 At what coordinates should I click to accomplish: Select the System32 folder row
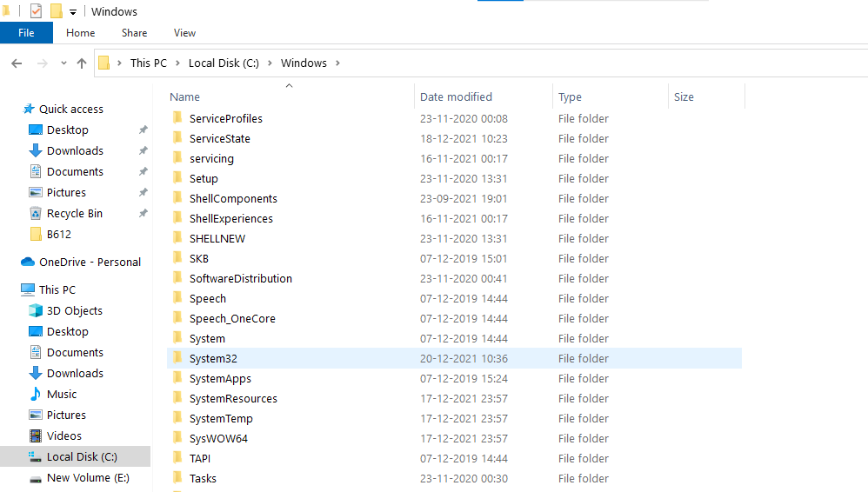pyautogui.click(x=454, y=359)
